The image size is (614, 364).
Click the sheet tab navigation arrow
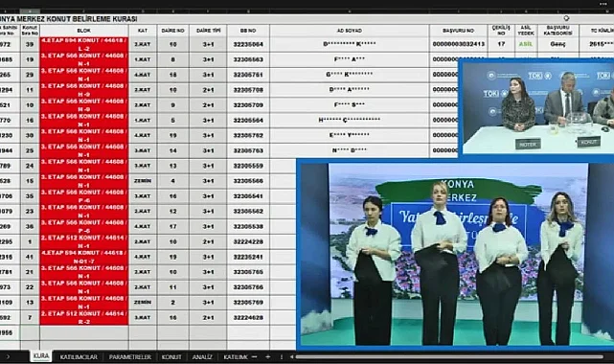[x=9, y=357]
